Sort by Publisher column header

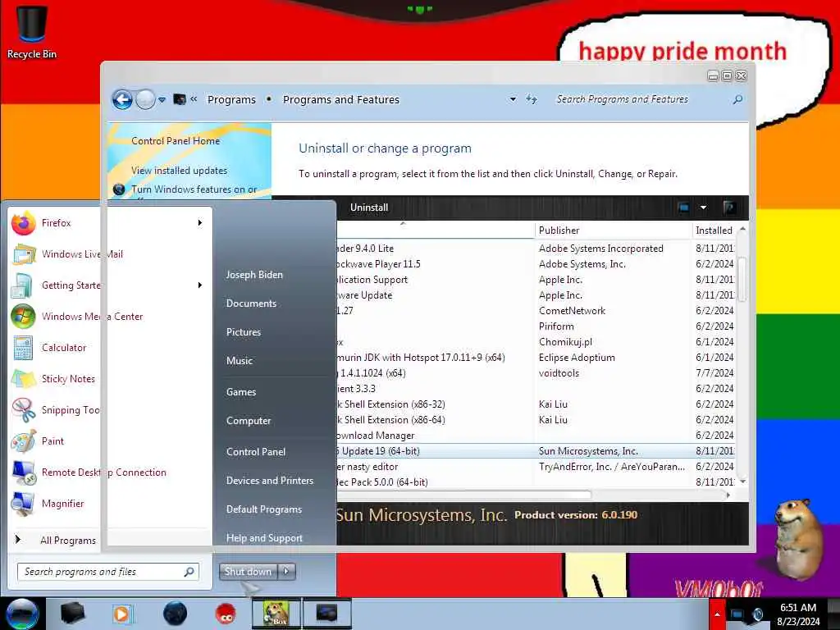(614, 231)
